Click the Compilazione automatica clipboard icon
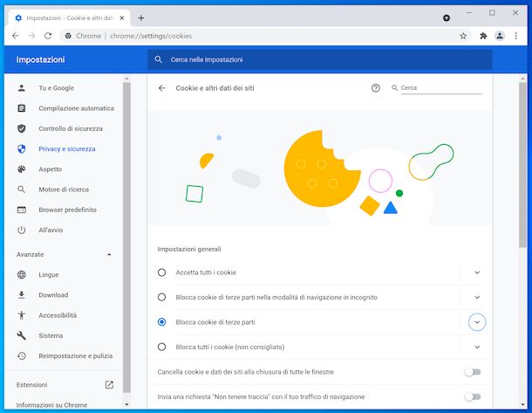The image size is (532, 413). (x=22, y=108)
